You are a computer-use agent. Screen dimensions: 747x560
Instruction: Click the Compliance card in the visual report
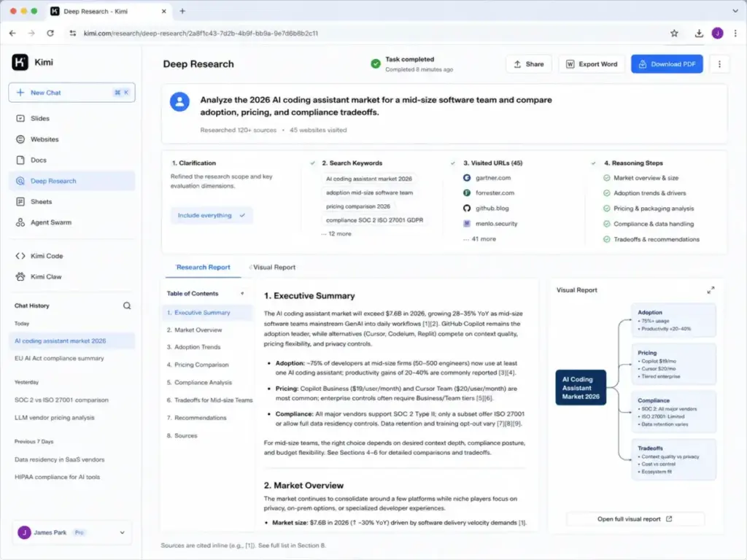point(673,412)
